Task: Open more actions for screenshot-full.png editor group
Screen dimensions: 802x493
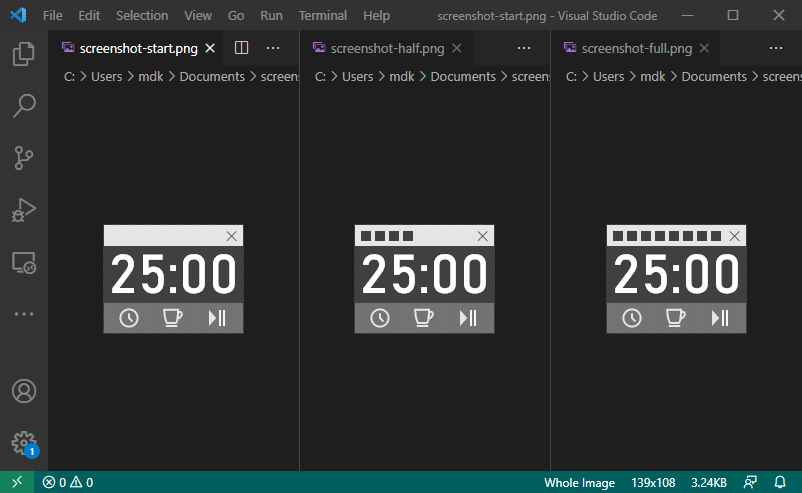Action: click(x=776, y=48)
